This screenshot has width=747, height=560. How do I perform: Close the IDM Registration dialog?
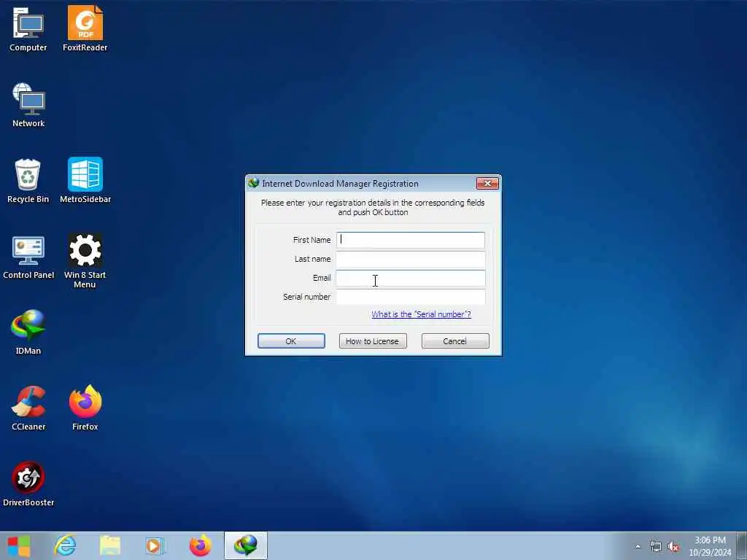[487, 183]
